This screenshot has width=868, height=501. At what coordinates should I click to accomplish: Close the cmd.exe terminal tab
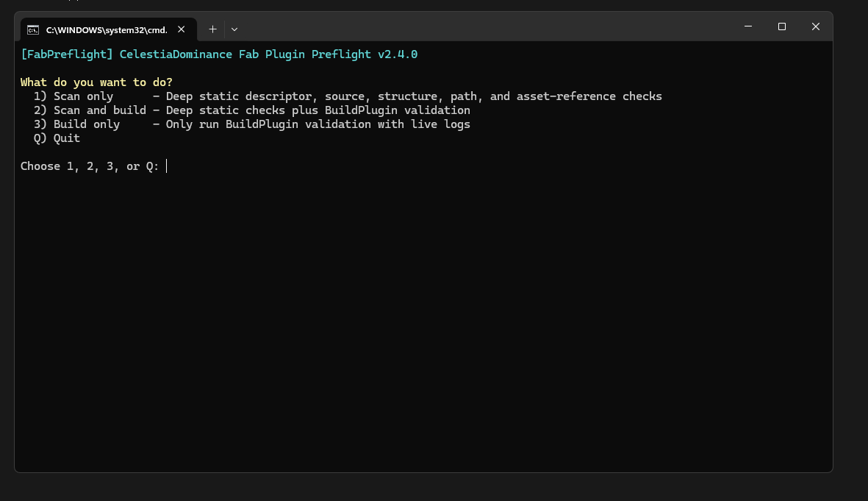click(181, 29)
